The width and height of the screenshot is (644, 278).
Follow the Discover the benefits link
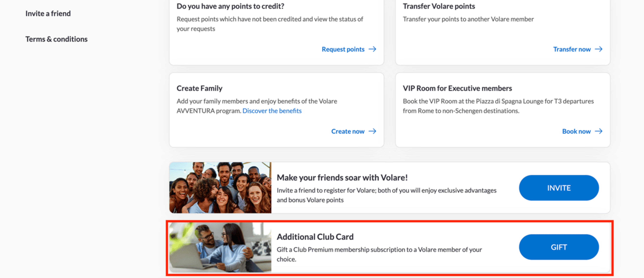pos(272,111)
